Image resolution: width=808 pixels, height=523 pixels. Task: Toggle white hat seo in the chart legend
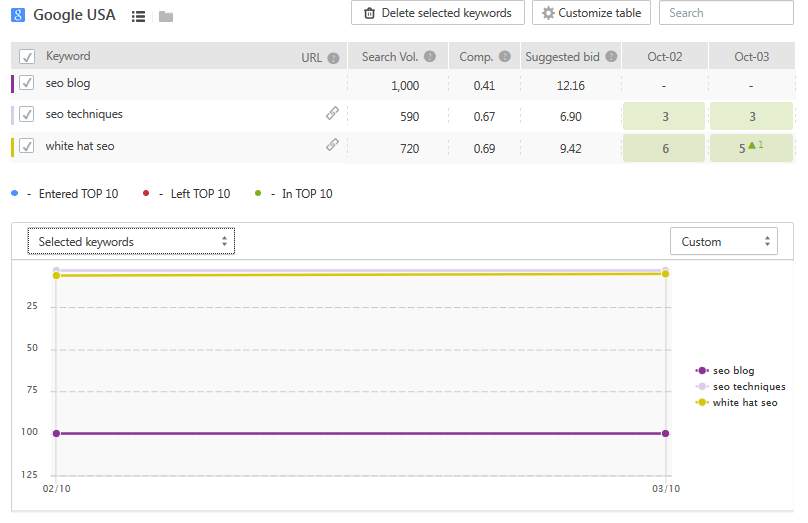pos(736,402)
